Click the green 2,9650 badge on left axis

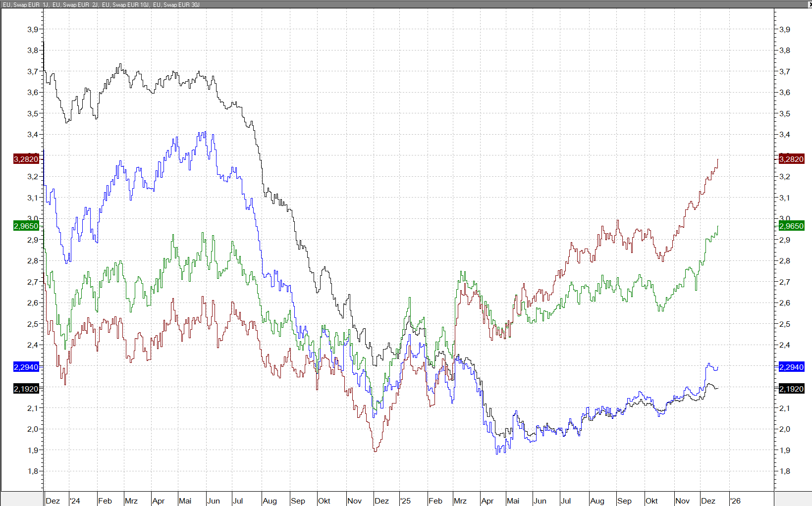click(26, 226)
